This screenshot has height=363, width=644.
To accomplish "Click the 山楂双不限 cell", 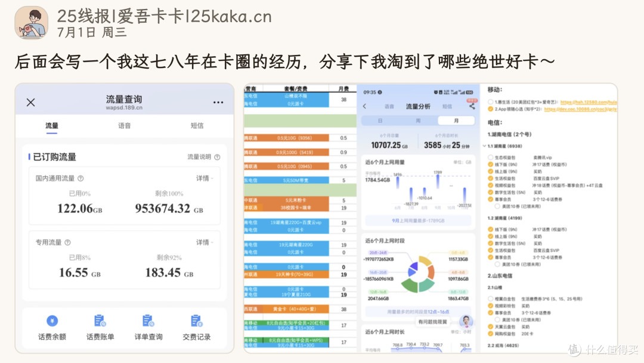I will click(x=296, y=96).
